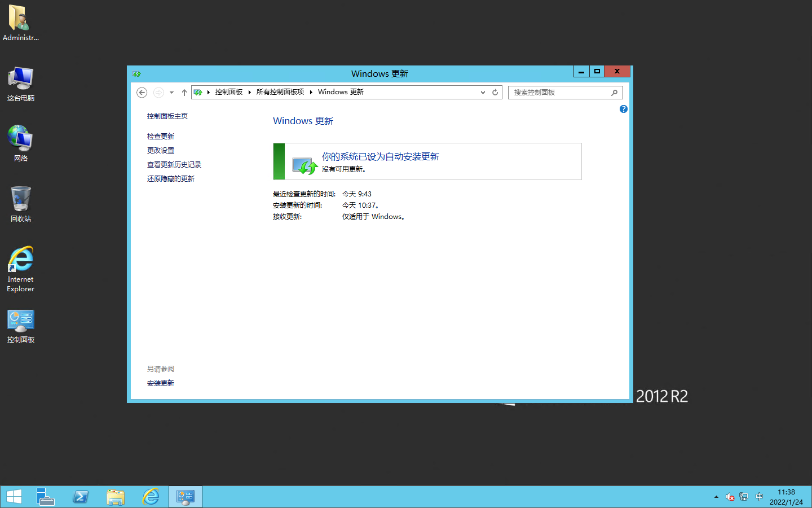Open File Explorer from the taskbar

click(116, 497)
